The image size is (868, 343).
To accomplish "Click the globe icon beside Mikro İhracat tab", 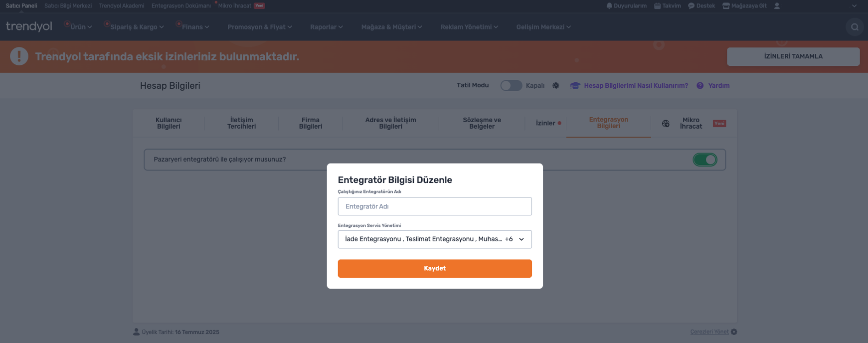I will [x=666, y=124].
